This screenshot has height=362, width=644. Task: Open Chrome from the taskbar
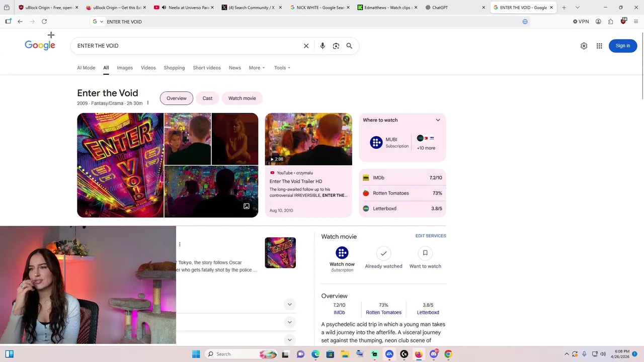448,354
